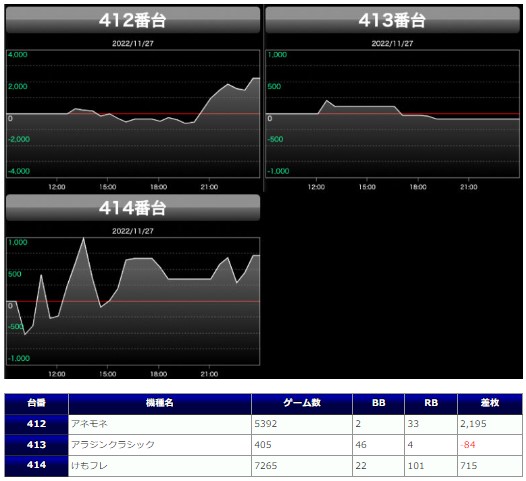Screen dimensions: 526x481
Task: Click RB value 33 in row 412
Action: 413,424
